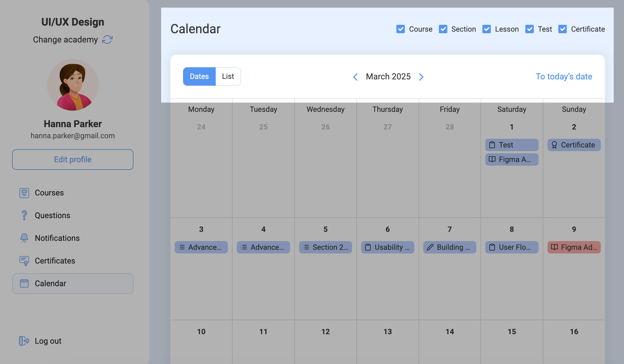Open the Certificate event on March 2

pyautogui.click(x=574, y=145)
